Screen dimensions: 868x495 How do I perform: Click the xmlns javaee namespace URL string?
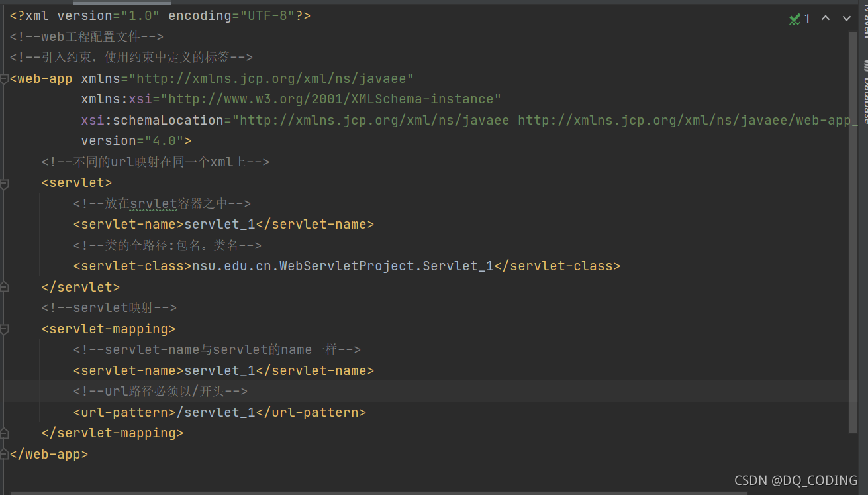pos(271,78)
